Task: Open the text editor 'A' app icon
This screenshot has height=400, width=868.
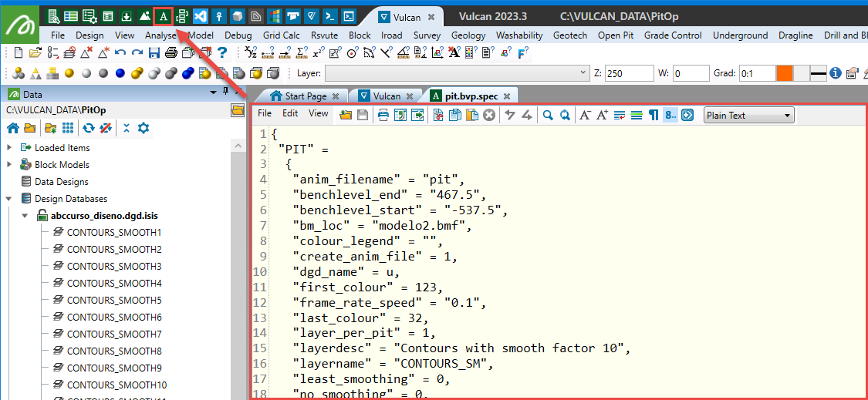Action: click(163, 15)
